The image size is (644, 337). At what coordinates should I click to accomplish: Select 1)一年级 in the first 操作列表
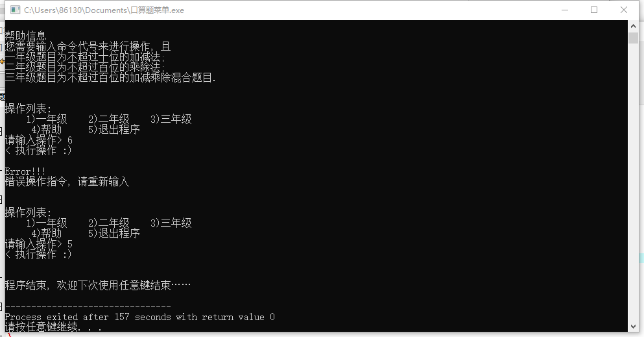click(47, 119)
